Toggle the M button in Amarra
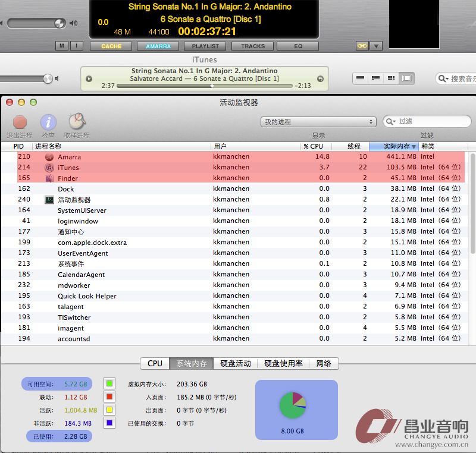 coord(62,46)
